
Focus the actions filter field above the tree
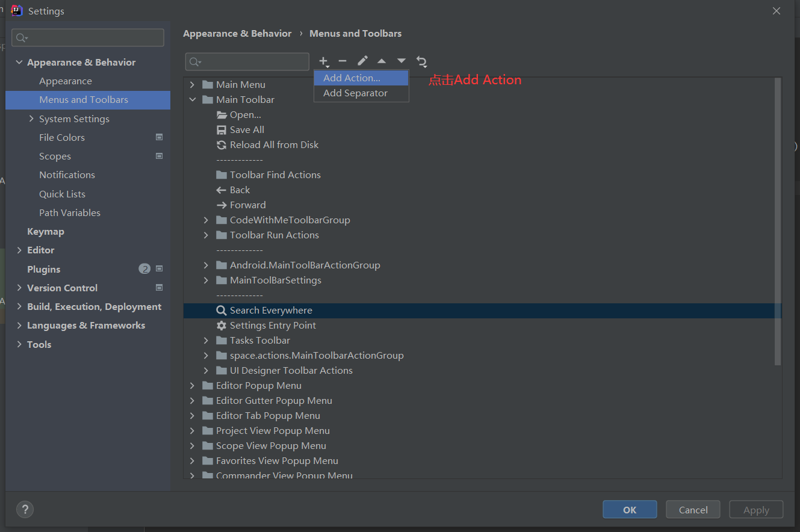pyautogui.click(x=247, y=61)
